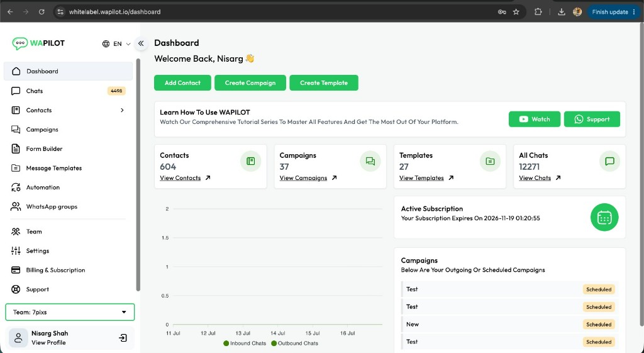Click the Automation robot icon
The height and width of the screenshot is (353, 644).
coord(16,188)
